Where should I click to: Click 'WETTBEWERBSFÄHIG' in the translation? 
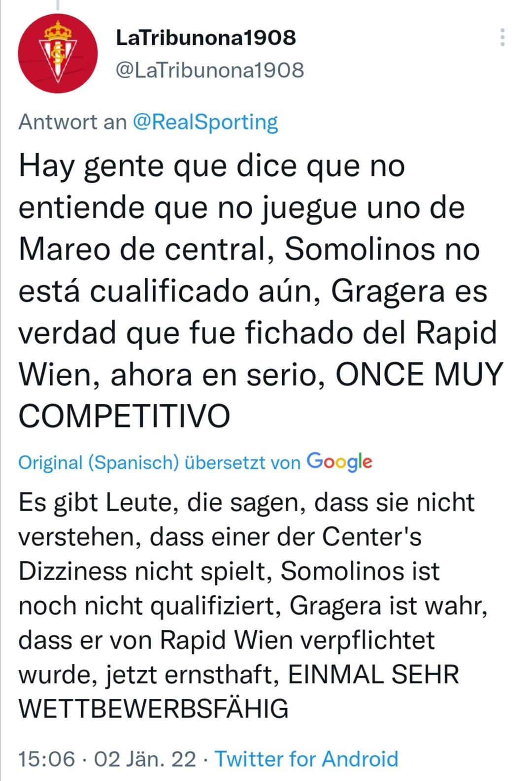pos(153,708)
